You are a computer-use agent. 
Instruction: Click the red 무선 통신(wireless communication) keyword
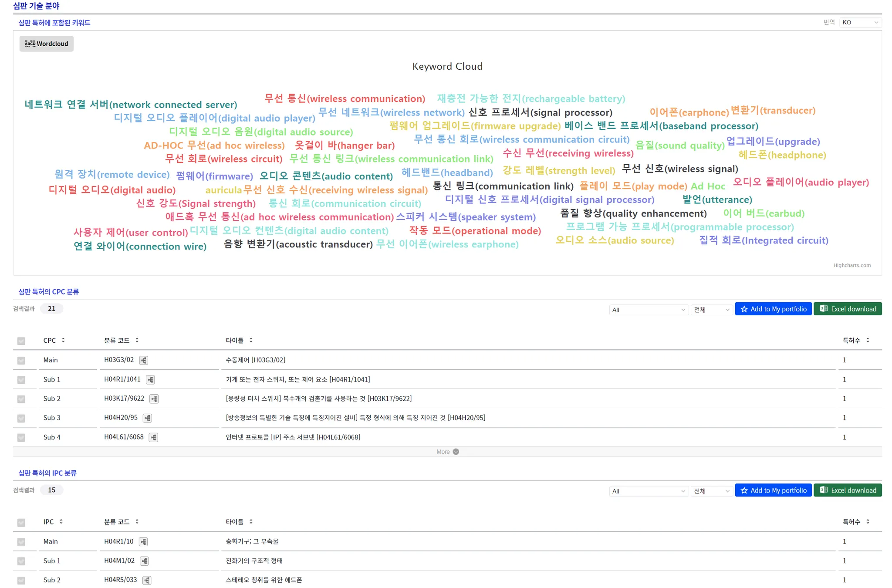(345, 99)
